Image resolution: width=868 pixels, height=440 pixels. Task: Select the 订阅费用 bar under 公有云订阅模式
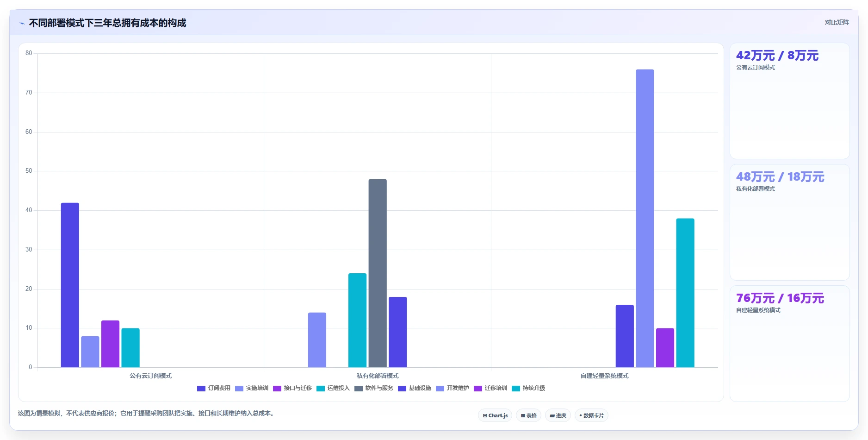pyautogui.click(x=70, y=285)
